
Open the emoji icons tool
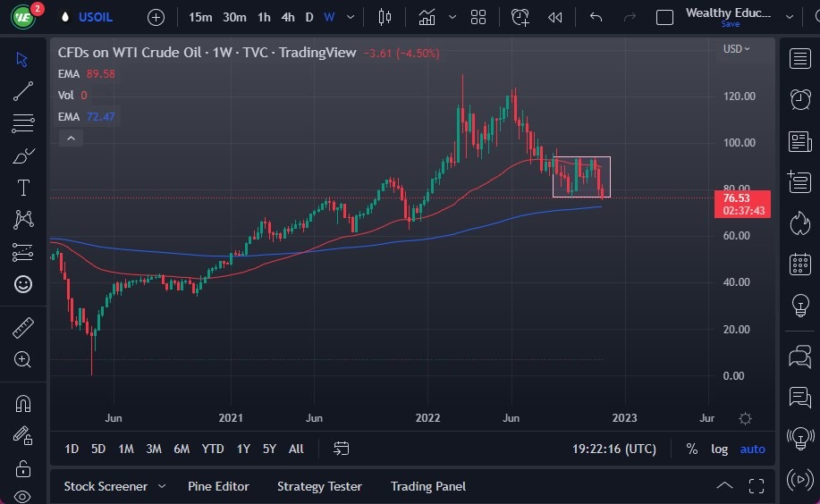tap(23, 284)
